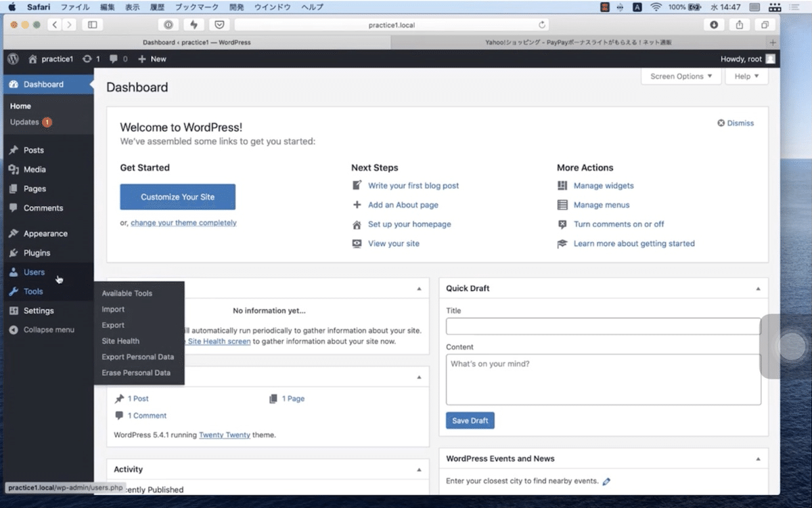Collapse the Site Health Status widget
The image size is (812, 508).
click(x=419, y=289)
